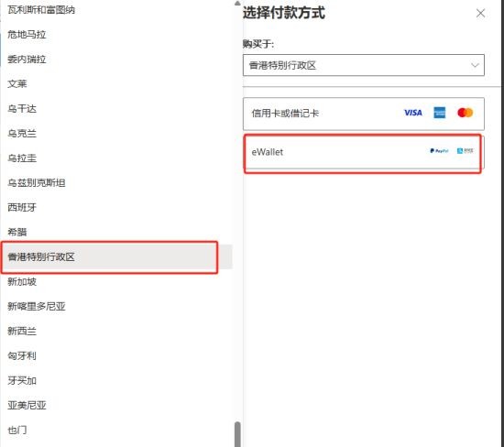
Task: Expand the 购买于 region dropdown chevron
Action: 475,65
